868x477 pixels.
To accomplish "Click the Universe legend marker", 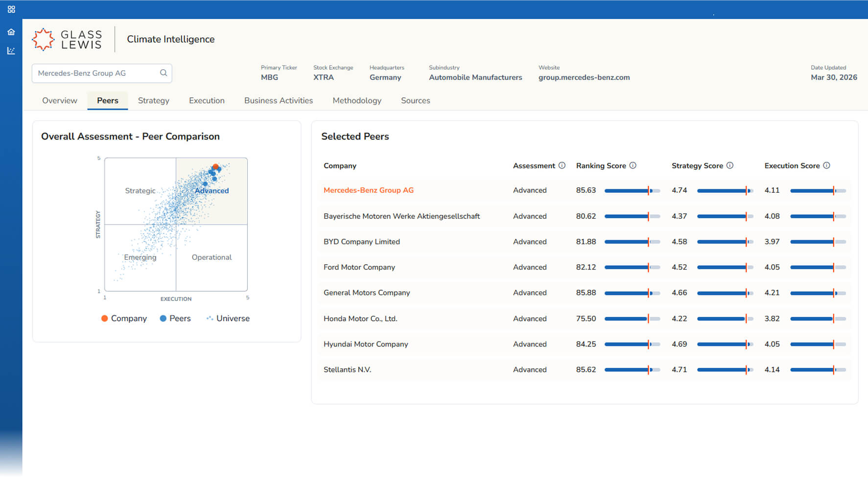I will (210, 318).
